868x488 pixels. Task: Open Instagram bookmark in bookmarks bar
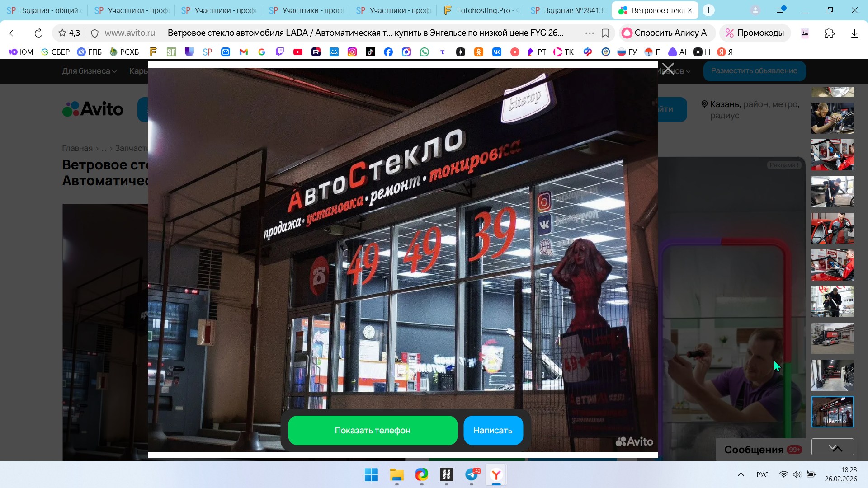tap(352, 52)
